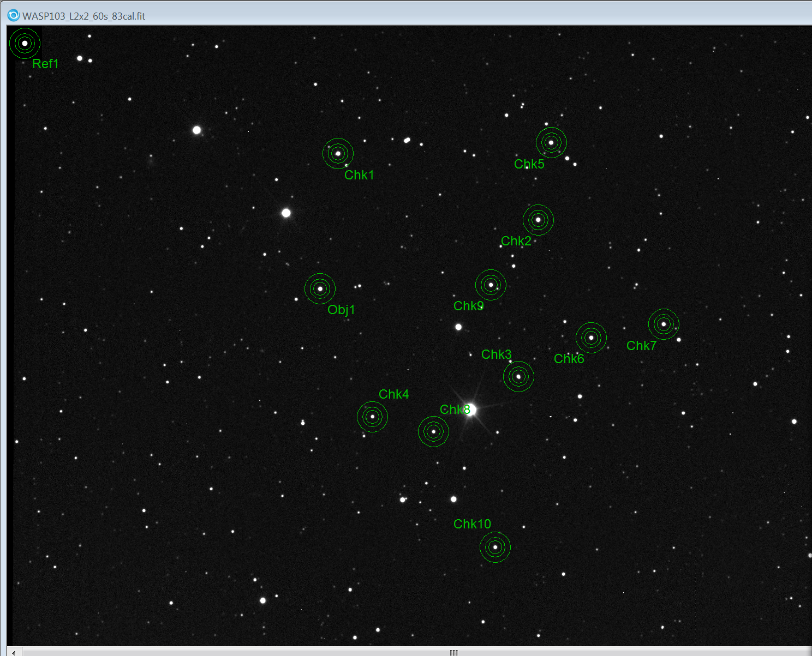Select the Chk10 aperture marker

pyautogui.click(x=495, y=547)
